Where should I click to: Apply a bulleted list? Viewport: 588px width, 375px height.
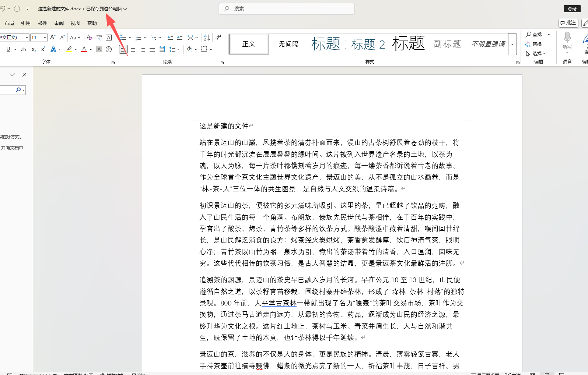[123, 37]
